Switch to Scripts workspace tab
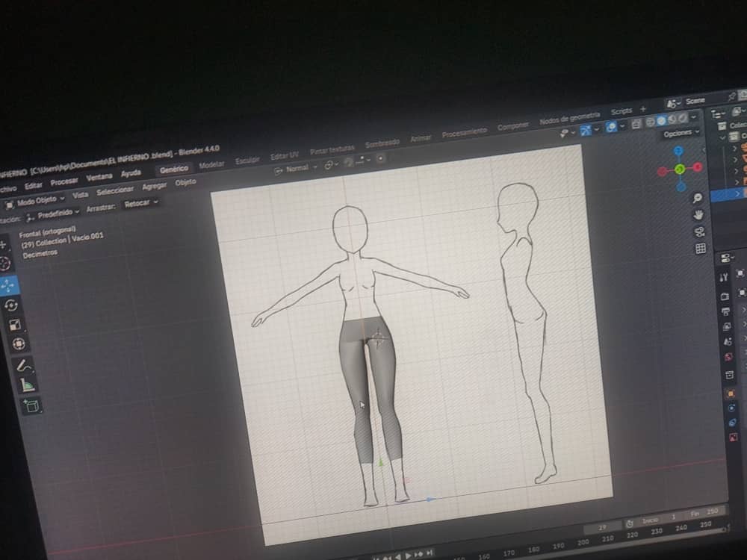The width and height of the screenshot is (747, 560). tap(622, 111)
